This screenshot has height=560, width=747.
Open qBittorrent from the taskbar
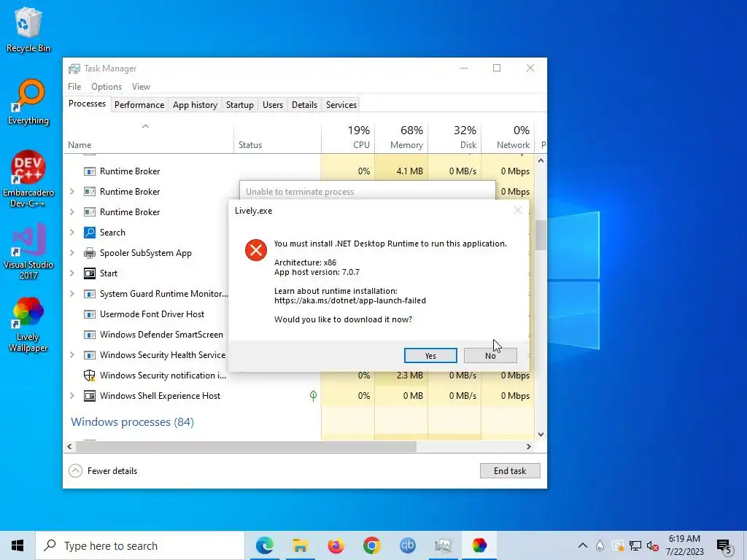407,545
